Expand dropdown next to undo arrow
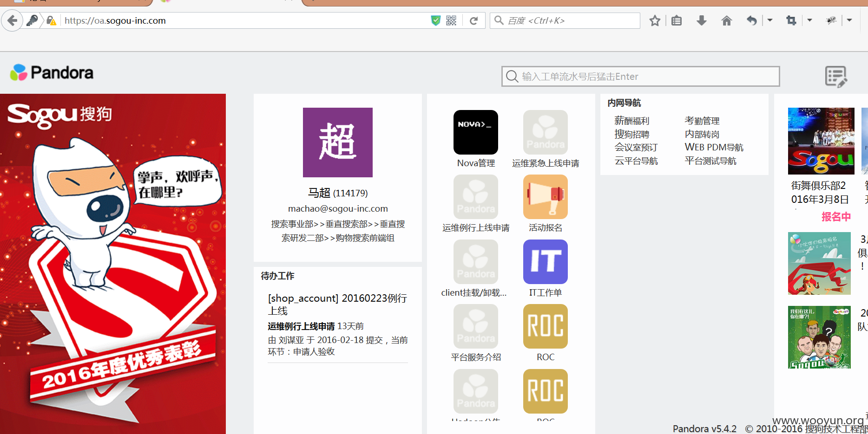The height and width of the screenshot is (434, 868). tap(770, 20)
